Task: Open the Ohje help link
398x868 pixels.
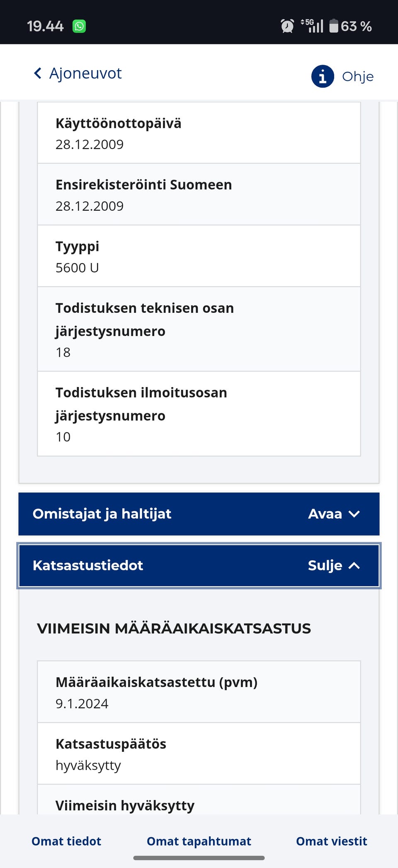Action: tap(357, 76)
